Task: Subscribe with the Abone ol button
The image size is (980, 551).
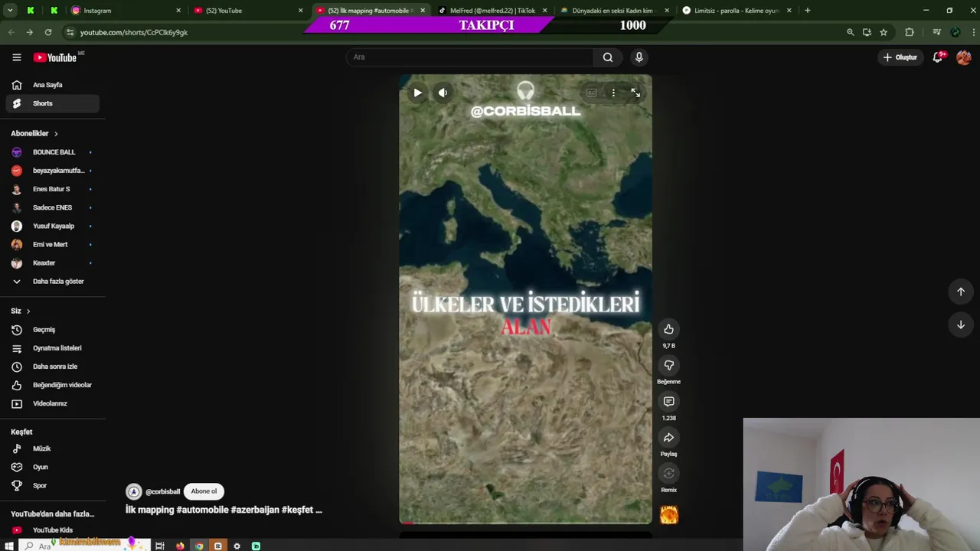Action: point(204,491)
